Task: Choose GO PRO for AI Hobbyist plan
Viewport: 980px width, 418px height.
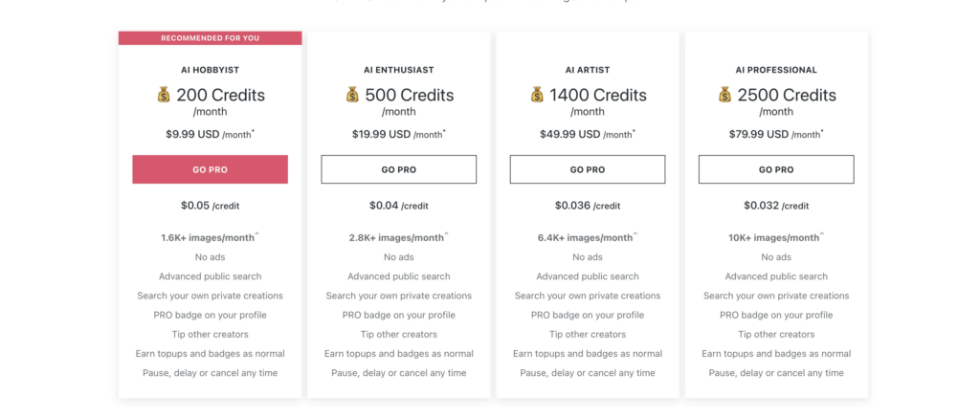Action: click(210, 169)
